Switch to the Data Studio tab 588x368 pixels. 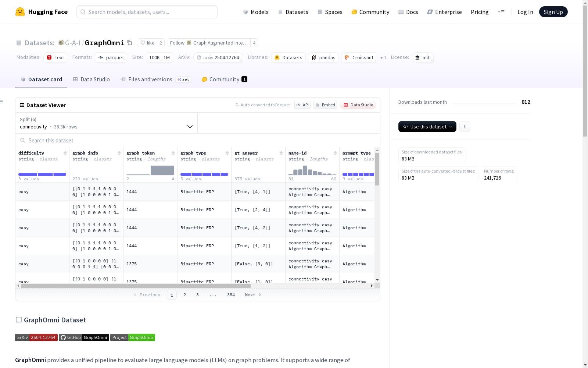click(91, 79)
